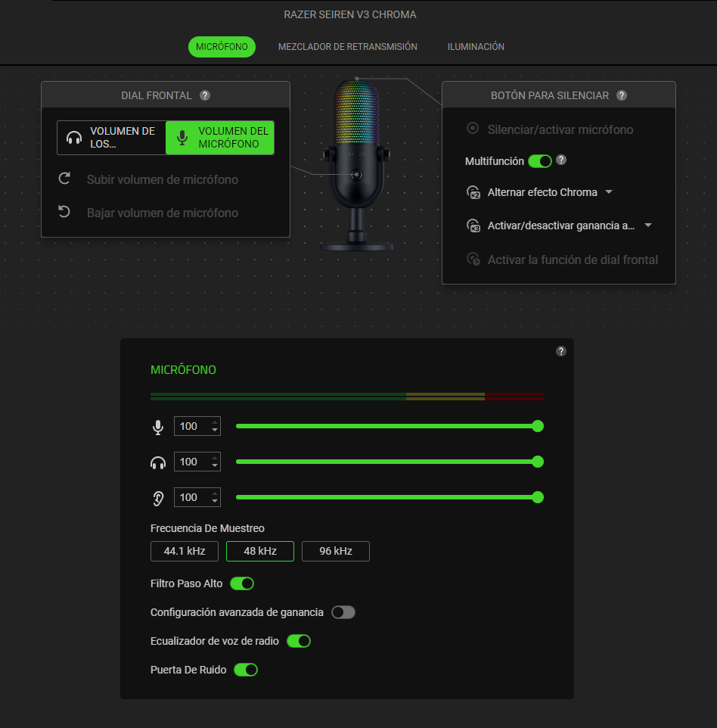Open the ILUMINACIÓN tab

pos(476,47)
